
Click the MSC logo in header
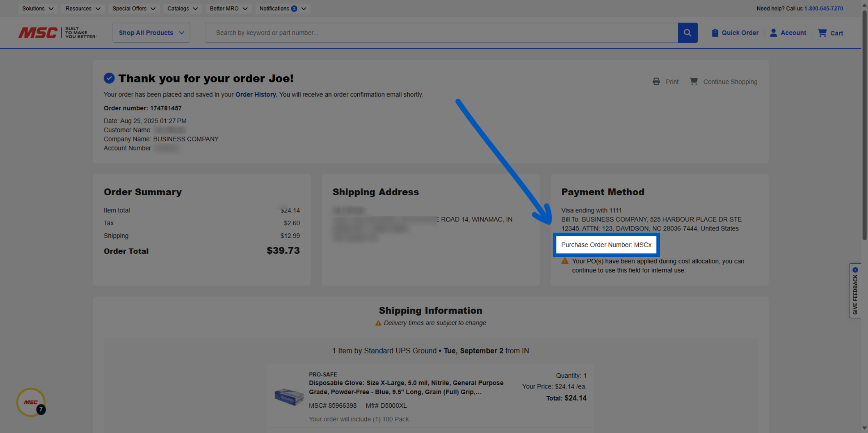(58, 33)
